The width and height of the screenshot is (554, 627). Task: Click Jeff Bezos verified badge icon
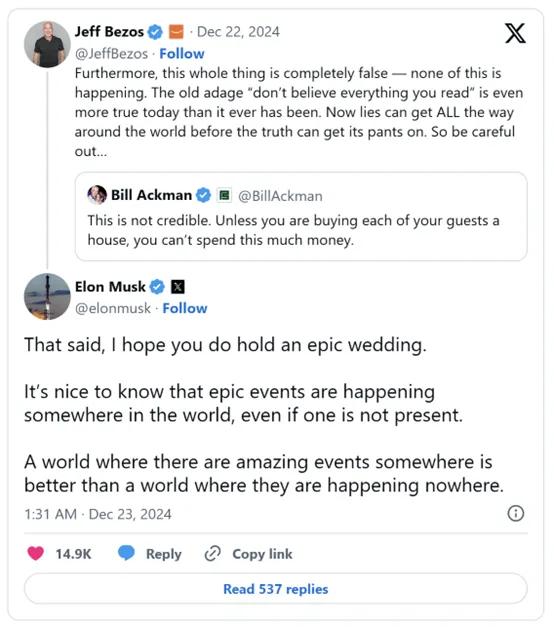155,32
